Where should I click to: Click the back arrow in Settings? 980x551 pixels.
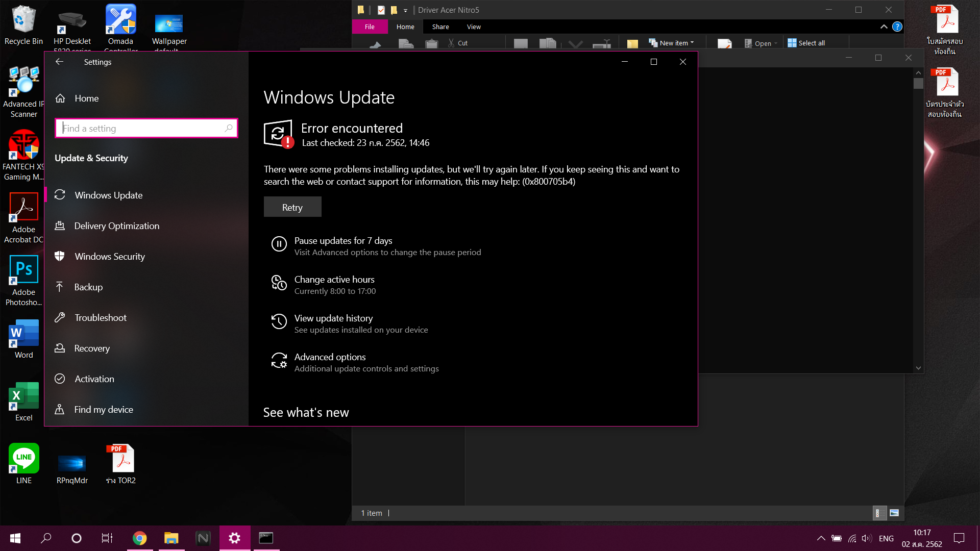coord(60,62)
